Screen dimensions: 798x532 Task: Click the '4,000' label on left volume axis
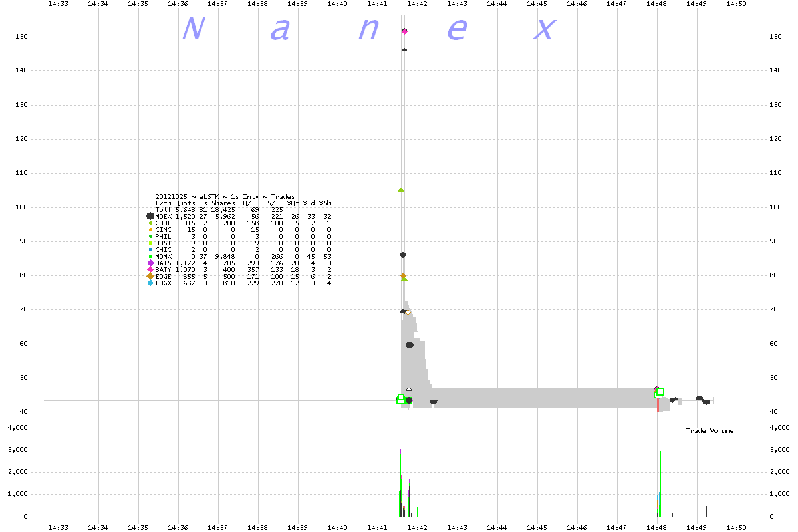click(17, 428)
